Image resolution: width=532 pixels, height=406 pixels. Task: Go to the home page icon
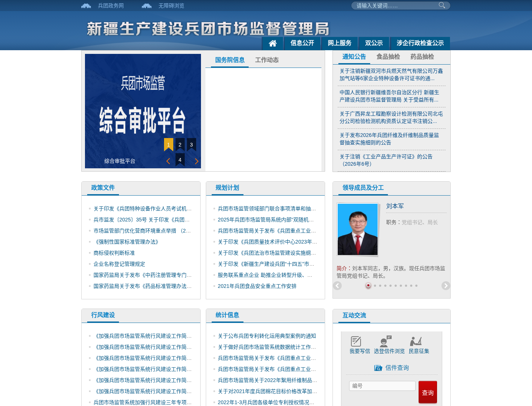pyautogui.click(x=273, y=43)
